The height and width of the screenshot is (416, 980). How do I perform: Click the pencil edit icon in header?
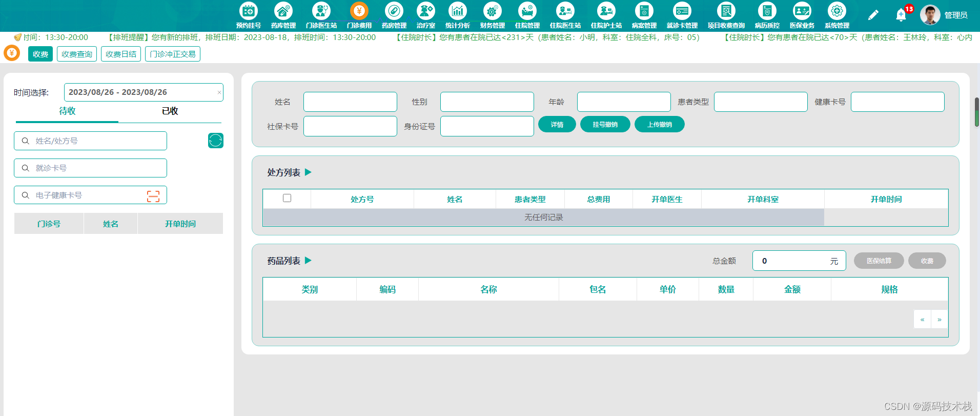pyautogui.click(x=873, y=15)
